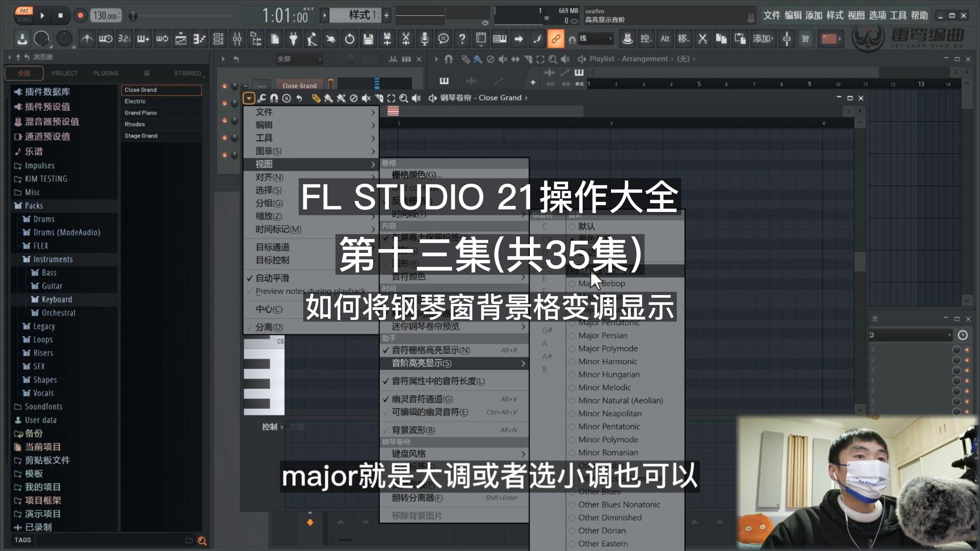
Task: Open the mixer window via toolbar icon
Action: pyautogui.click(x=237, y=39)
